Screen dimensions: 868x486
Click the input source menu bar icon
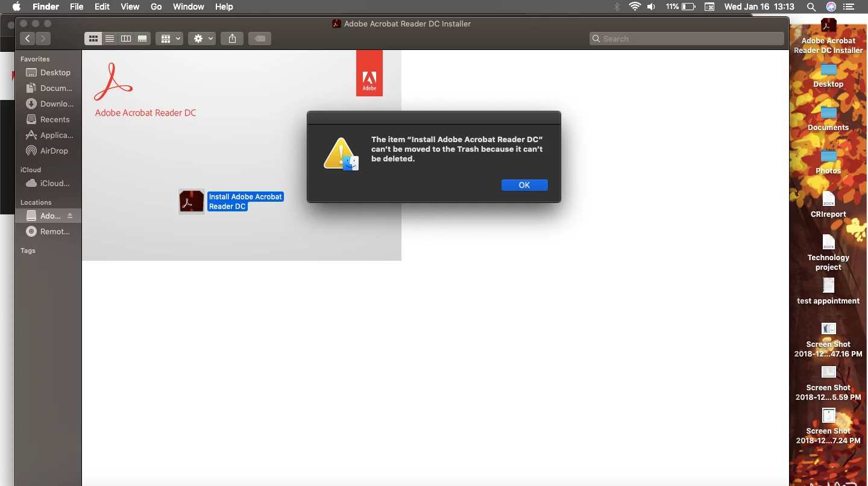pos(709,7)
